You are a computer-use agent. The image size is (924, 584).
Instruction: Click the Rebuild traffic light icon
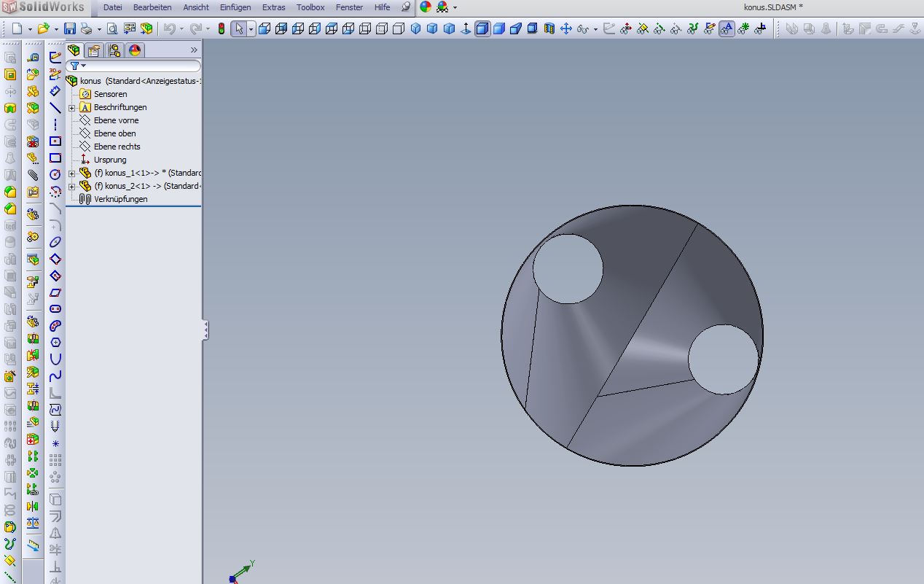(x=222, y=29)
